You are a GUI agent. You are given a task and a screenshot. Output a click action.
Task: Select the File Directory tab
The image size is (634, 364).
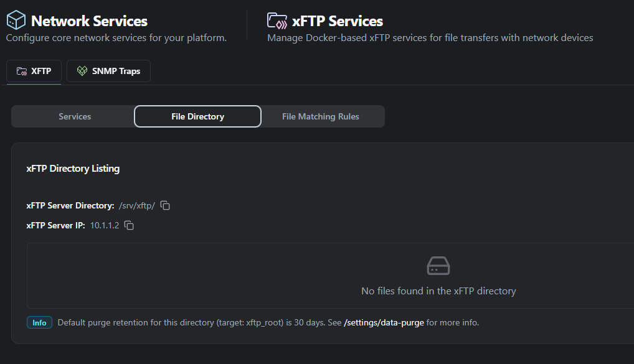point(197,116)
